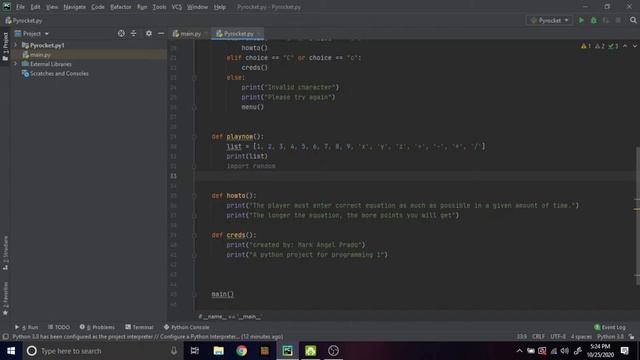Run the Pyrocket configuration

[581, 20]
